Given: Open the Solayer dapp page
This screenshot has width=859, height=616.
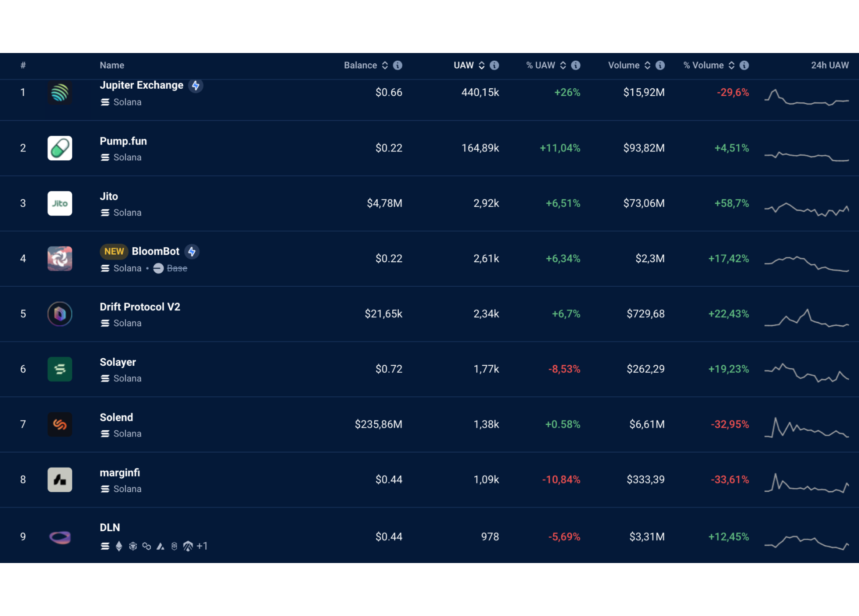Looking at the screenshot, I should tap(117, 362).
